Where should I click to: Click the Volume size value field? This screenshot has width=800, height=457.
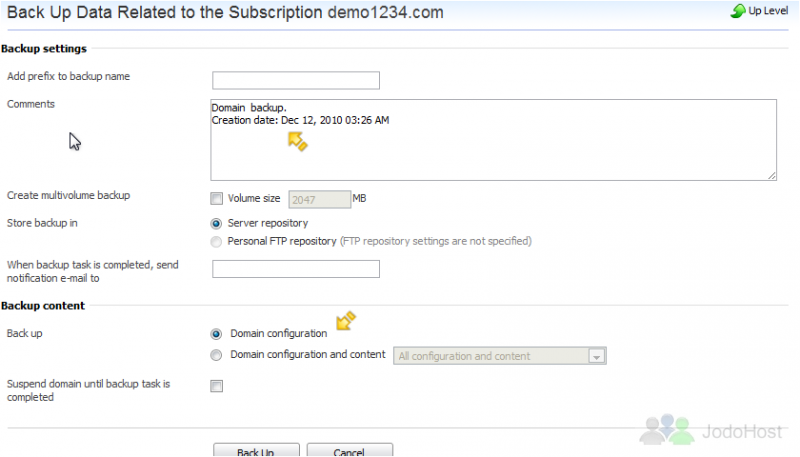click(319, 199)
